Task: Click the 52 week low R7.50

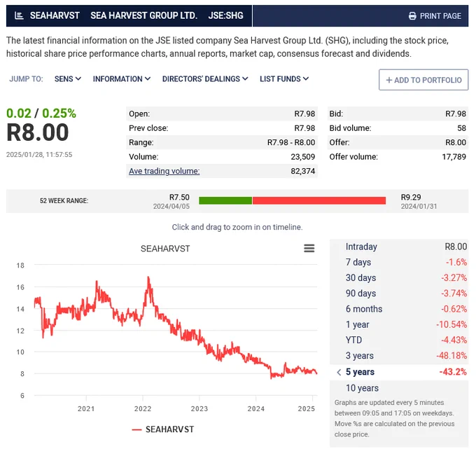Action: coord(179,197)
